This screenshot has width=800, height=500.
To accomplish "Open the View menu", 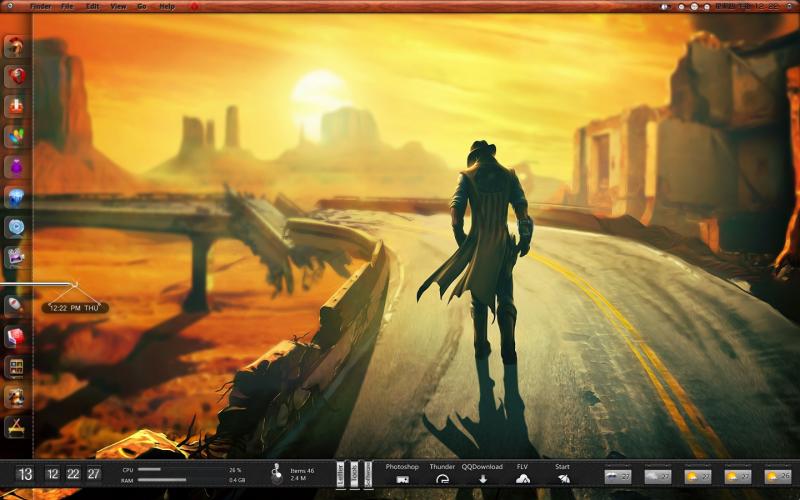I will point(118,7).
